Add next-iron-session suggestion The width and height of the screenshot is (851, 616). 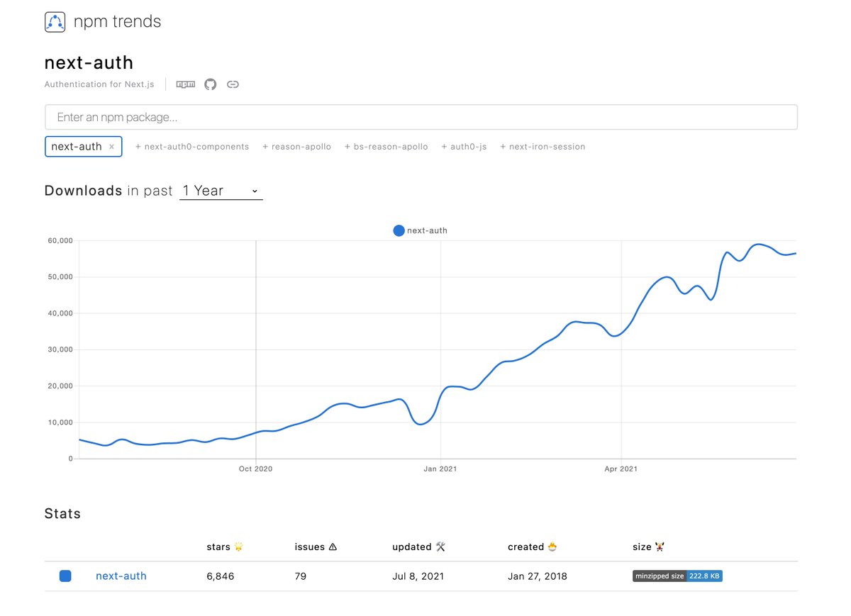pyautogui.click(x=543, y=147)
